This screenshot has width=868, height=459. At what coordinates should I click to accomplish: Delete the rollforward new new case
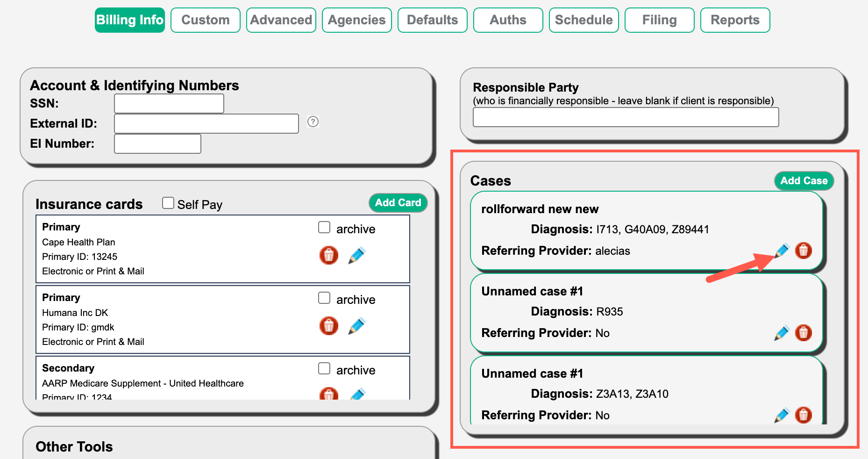pyautogui.click(x=803, y=251)
